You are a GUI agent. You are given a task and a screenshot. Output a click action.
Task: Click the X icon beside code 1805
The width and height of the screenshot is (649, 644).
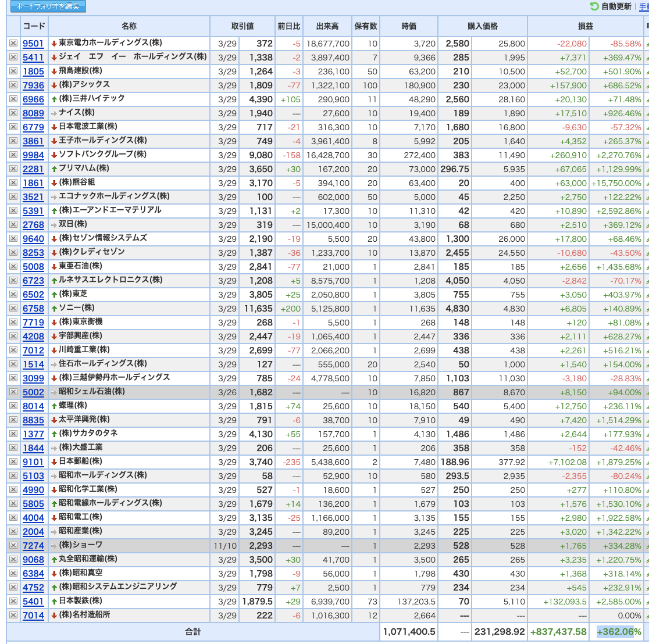click(13, 71)
